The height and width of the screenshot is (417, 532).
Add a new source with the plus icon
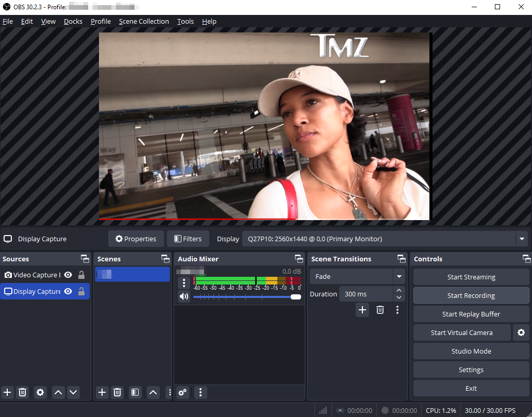pyautogui.click(x=7, y=392)
